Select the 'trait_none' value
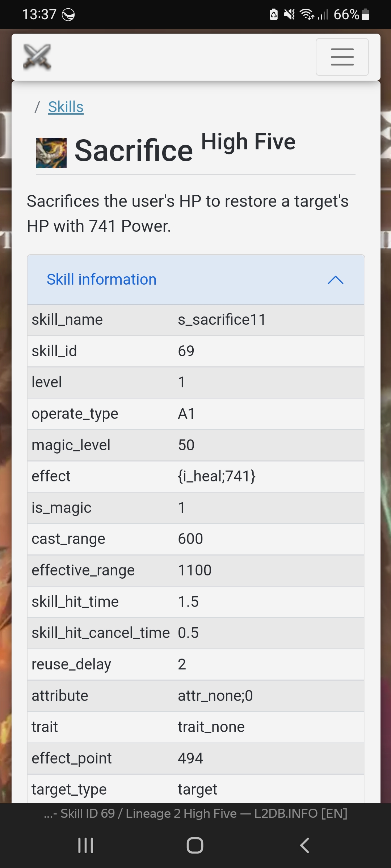Image resolution: width=391 pixels, height=868 pixels. point(211,727)
